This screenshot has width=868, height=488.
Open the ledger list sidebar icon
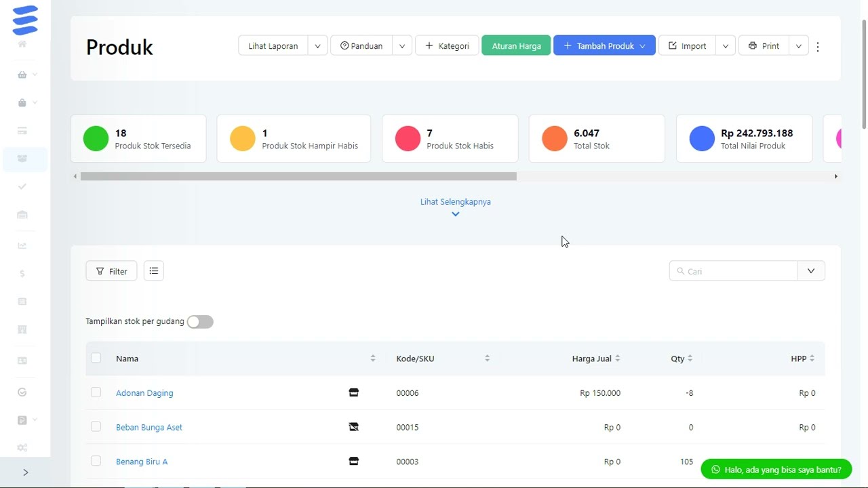click(22, 302)
